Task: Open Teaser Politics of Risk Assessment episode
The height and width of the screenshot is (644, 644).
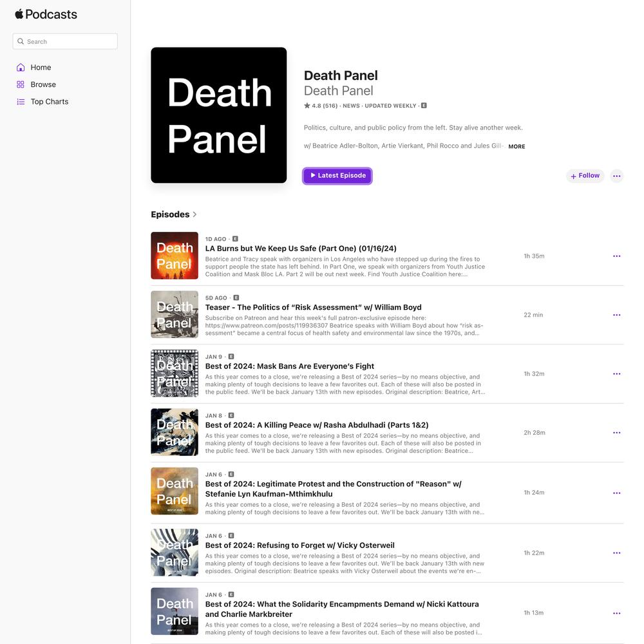Action: [314, 307]
